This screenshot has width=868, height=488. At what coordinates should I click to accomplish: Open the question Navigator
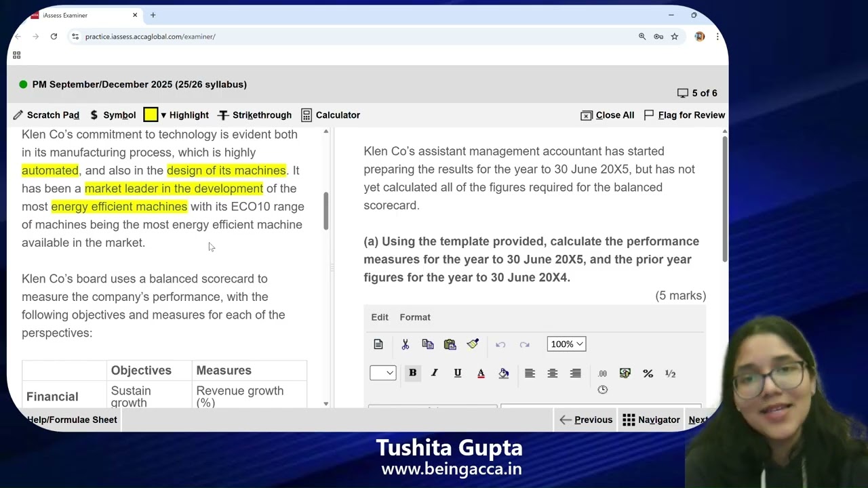tap(651, 420)
